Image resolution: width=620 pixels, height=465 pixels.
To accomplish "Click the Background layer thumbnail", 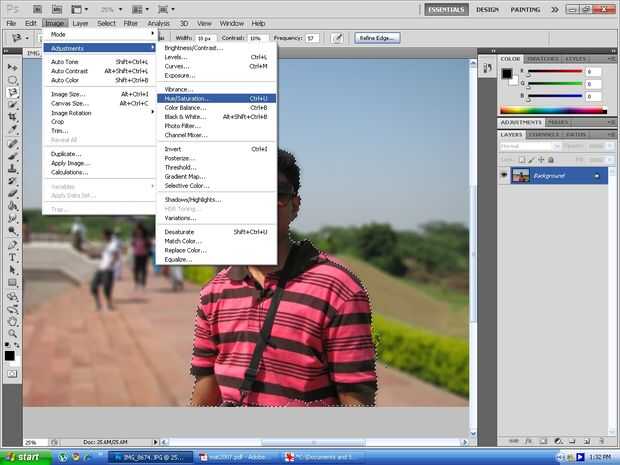I will 520,176.
